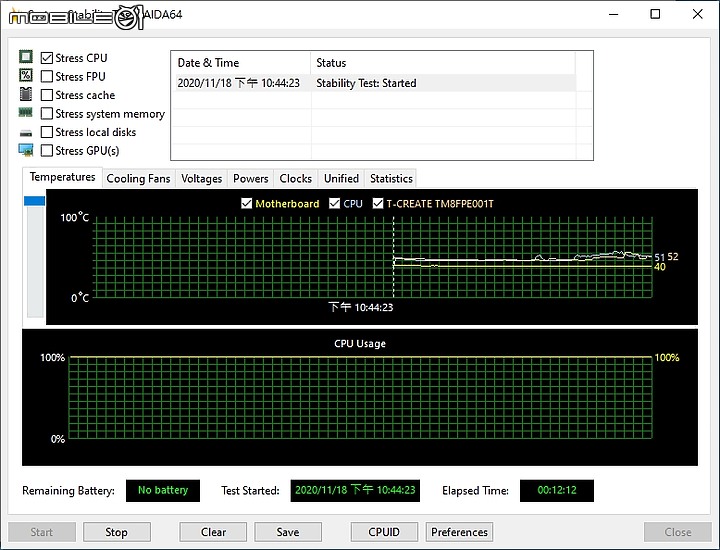Uncheck the Stress CPU checkbox

click(47, 58)
